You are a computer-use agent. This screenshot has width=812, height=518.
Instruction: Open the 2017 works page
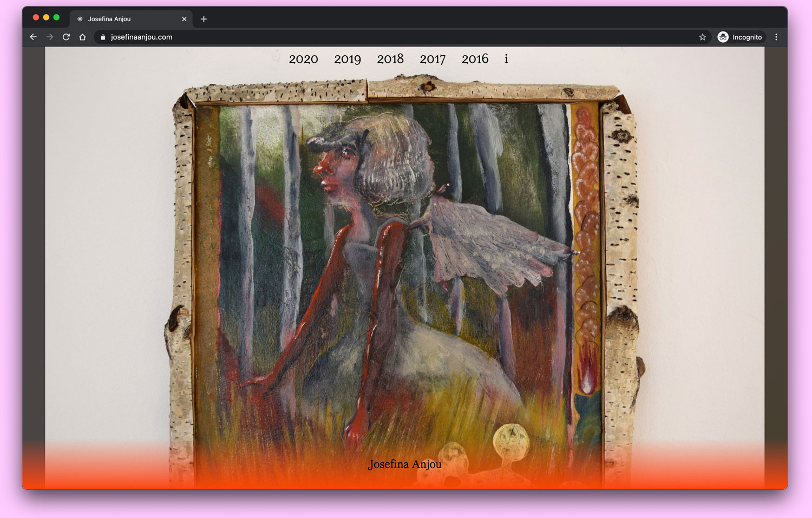point(433,59)
